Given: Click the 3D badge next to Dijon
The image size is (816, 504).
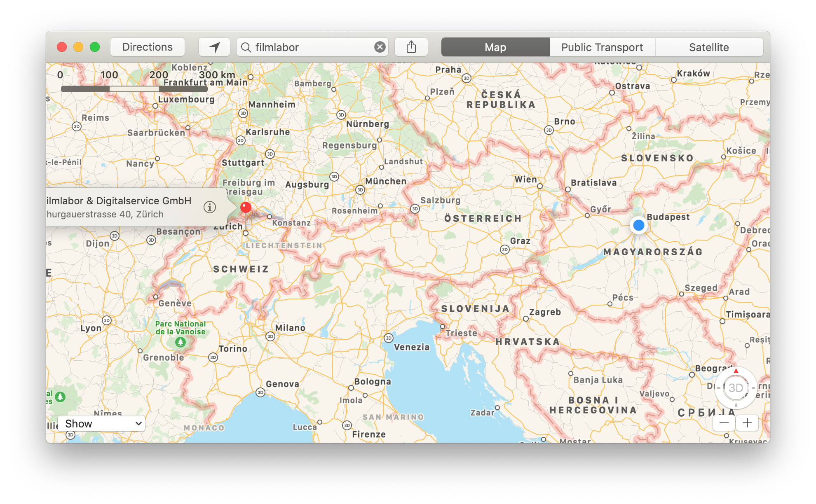Looking at the screenshot, I should click(115, 236).
